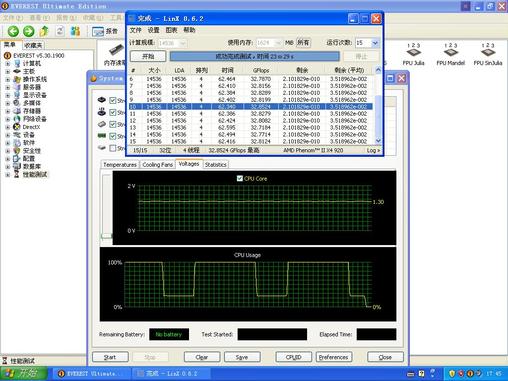The height and width of the screenshot is (381, 508).
Task: Open the 开始 Windows Start button
Action: [24, 373]
